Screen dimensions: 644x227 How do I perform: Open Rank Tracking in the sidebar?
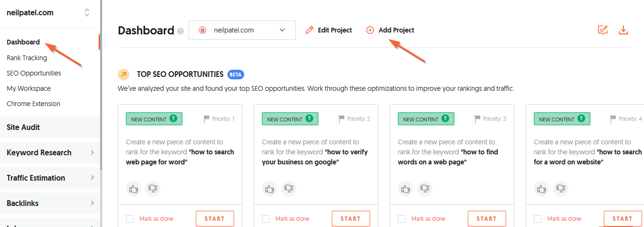27,58
